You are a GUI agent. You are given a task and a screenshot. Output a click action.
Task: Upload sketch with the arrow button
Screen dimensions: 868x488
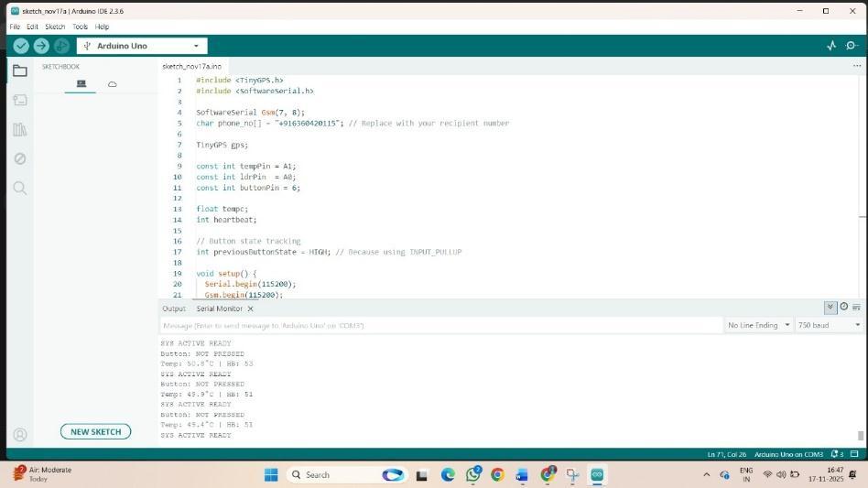pyautogui.click(x=41, y=46)
